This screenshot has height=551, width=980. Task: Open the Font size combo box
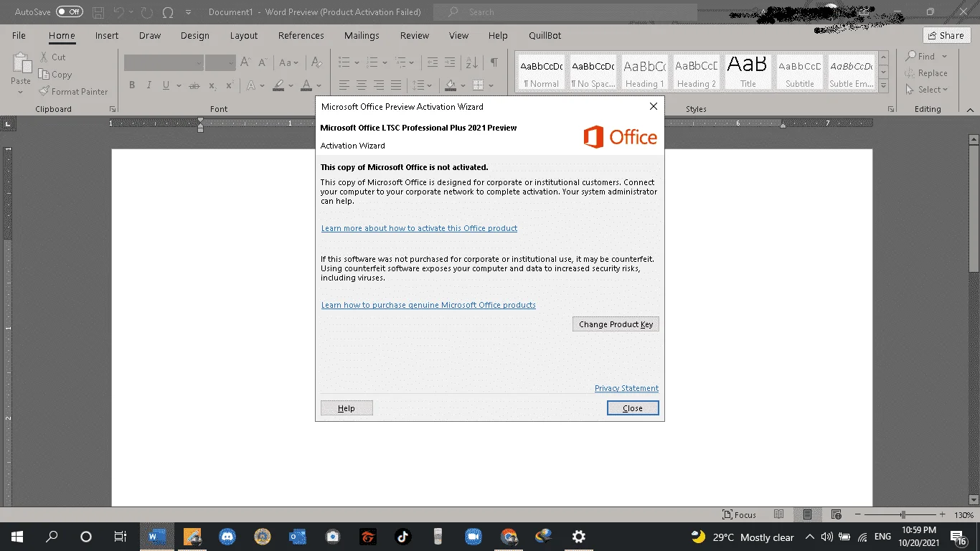click(x=220, y=63)
